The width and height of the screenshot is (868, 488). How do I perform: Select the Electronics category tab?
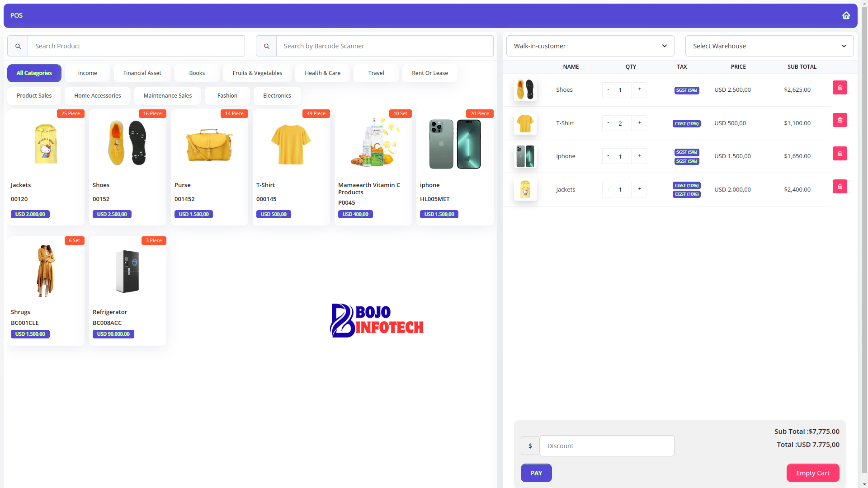click(x=277, y=96)
